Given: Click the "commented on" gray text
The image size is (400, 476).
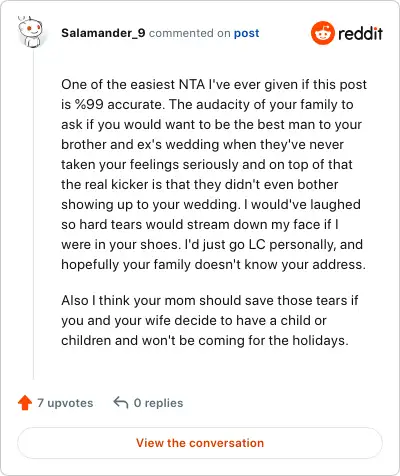Looking at the screenshot, I should (x=189, y=33).
